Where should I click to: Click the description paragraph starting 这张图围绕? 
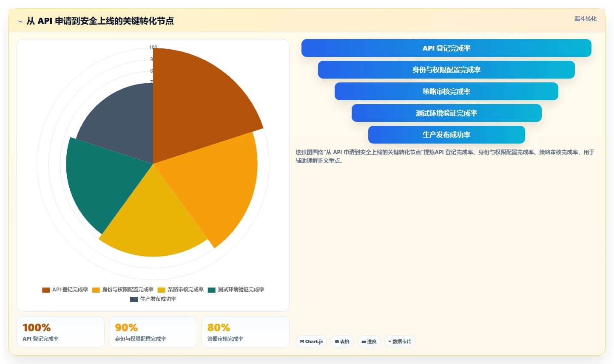pos(445,156)
